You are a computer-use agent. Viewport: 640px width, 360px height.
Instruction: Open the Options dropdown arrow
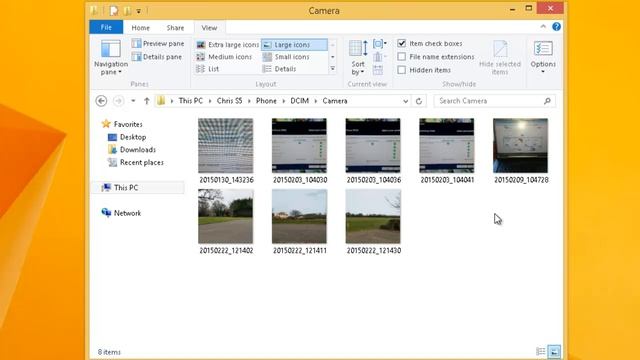543,72
